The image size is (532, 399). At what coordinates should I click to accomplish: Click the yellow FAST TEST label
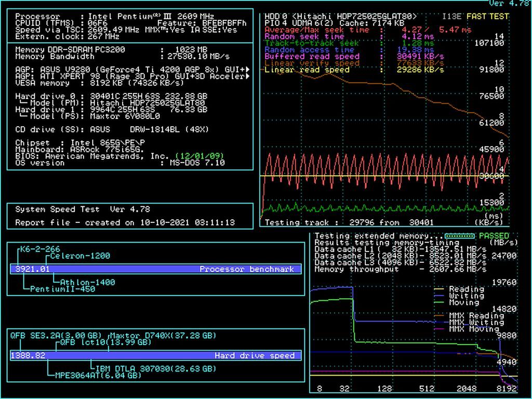coord(488,16)
